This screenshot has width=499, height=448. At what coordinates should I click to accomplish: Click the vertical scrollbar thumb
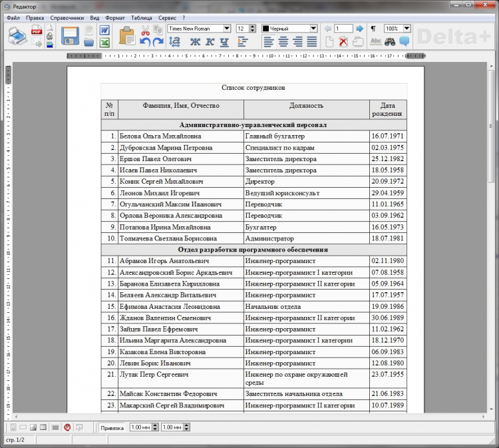coord(491,126)
